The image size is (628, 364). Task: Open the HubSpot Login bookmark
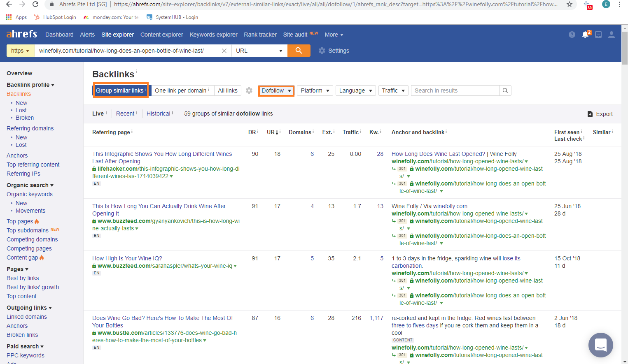pyautogui.click(x=55, y=17)
